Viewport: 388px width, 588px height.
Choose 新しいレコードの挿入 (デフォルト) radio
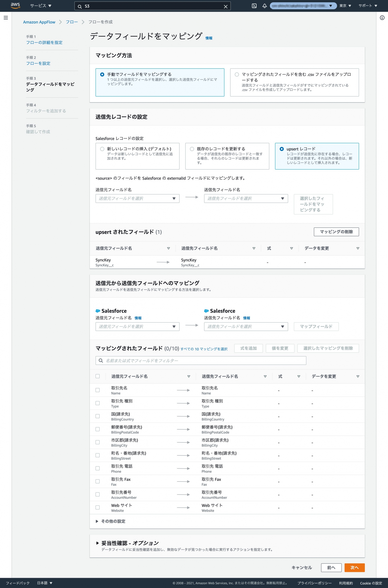pyautogui.click(x=102, y=149)
